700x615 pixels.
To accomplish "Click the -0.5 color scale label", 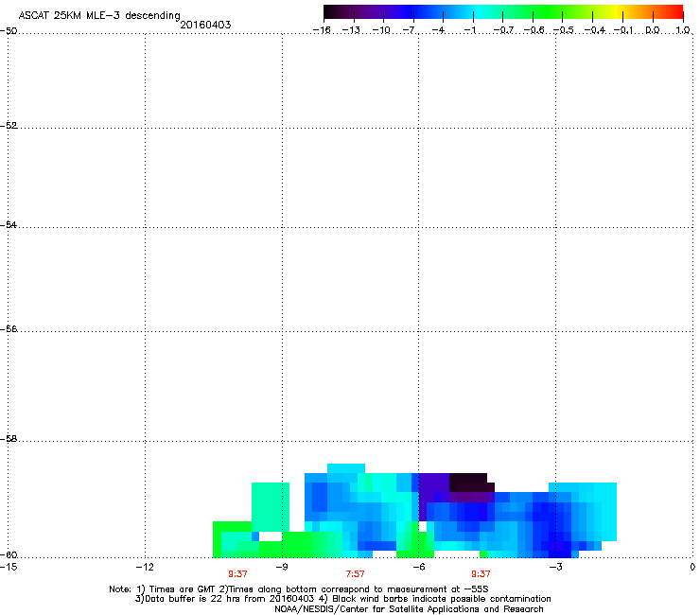I will [564, 30].
